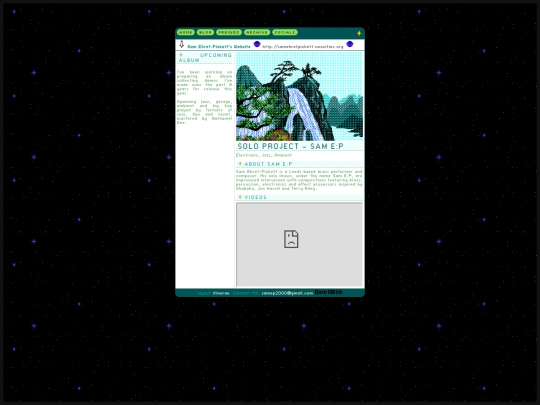Open the layout credit link in footer

(x=221, y=293)
